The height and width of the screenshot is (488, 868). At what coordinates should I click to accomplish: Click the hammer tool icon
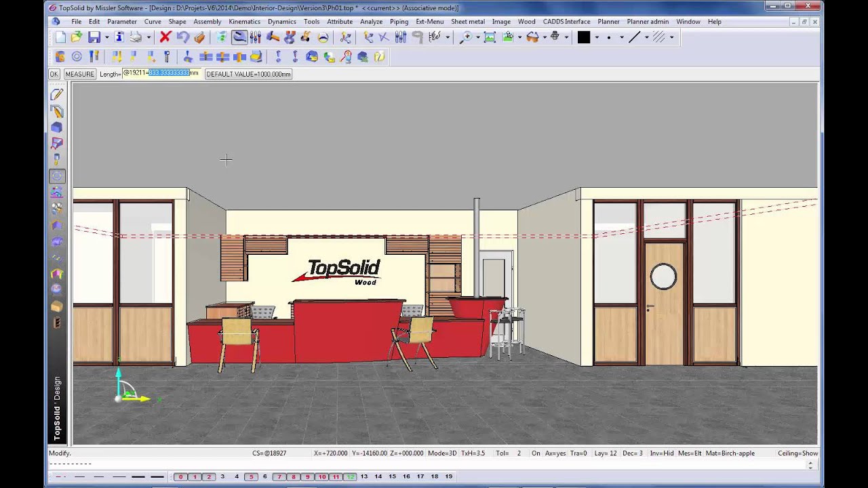273,37
